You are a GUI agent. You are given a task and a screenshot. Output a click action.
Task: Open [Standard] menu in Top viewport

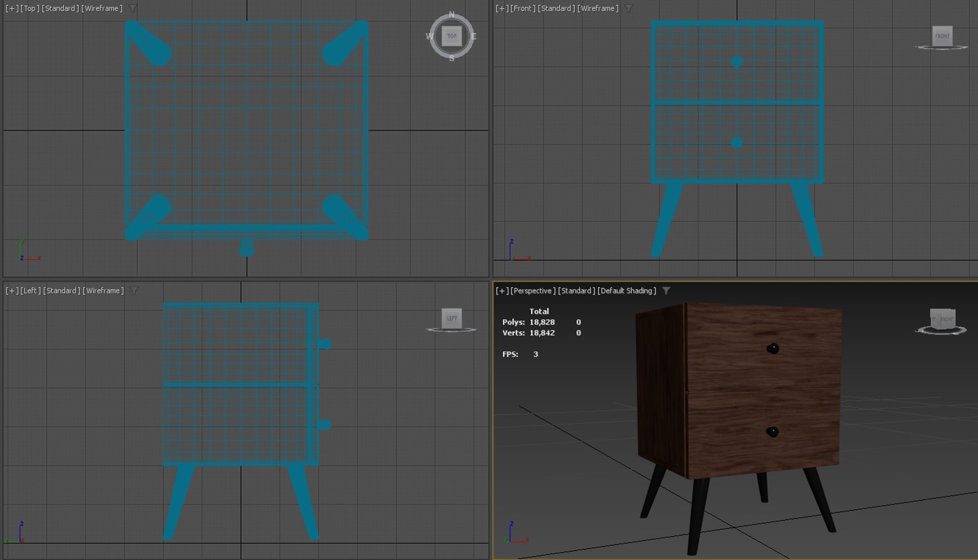pos(60,8)
